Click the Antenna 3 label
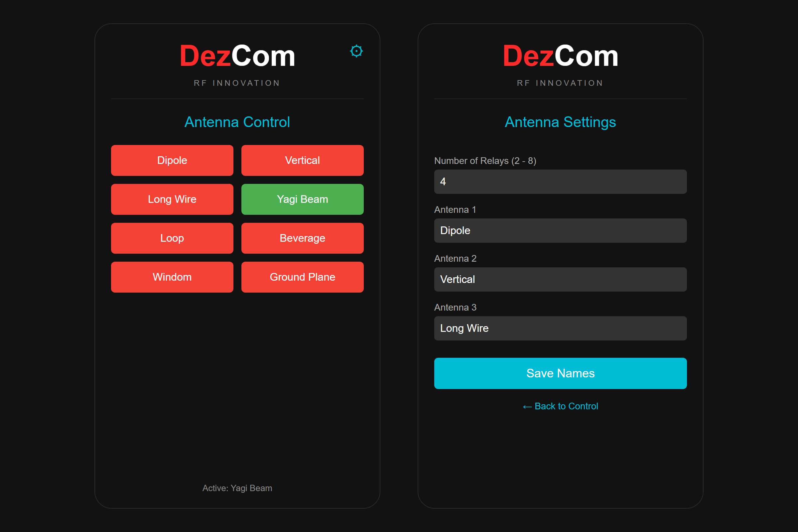 [455, 307]
